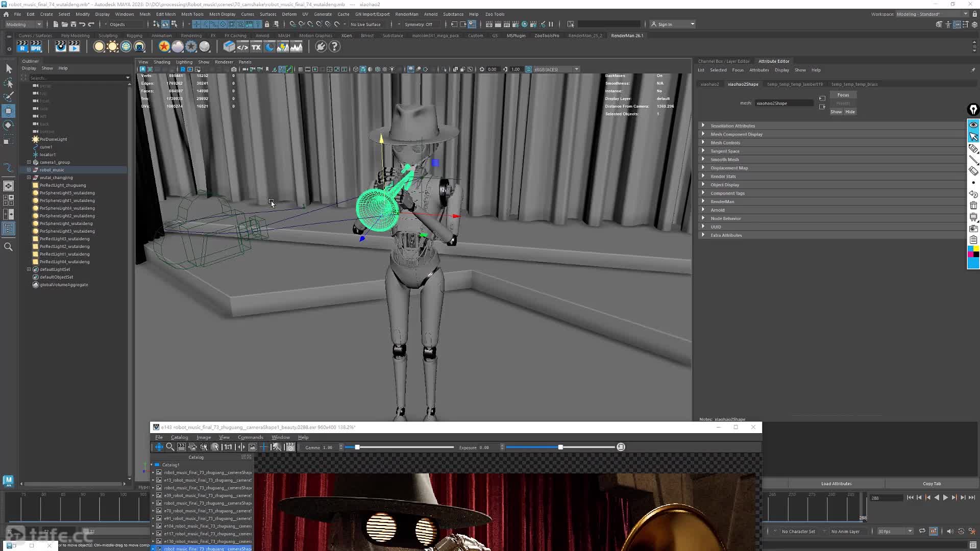The image size is (980, 551).
Task: Expand defaultLightSet in the Outliner
Action: coord(29,269)
